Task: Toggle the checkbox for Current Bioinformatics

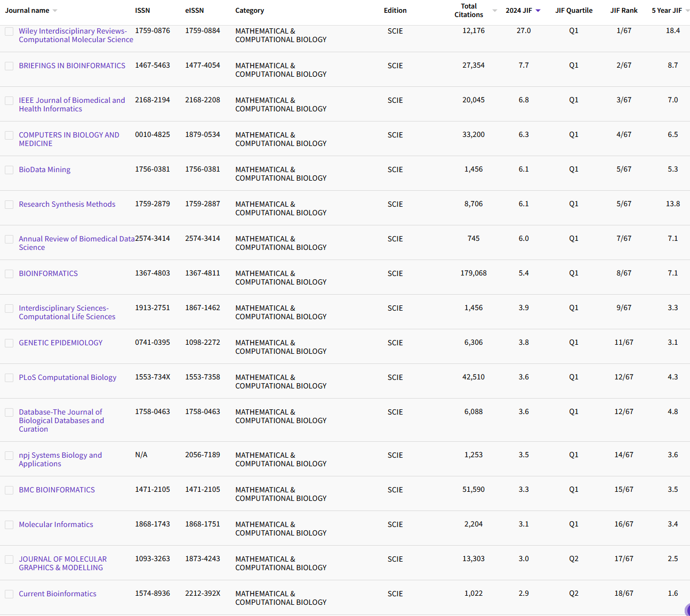Action: [9, 594]
